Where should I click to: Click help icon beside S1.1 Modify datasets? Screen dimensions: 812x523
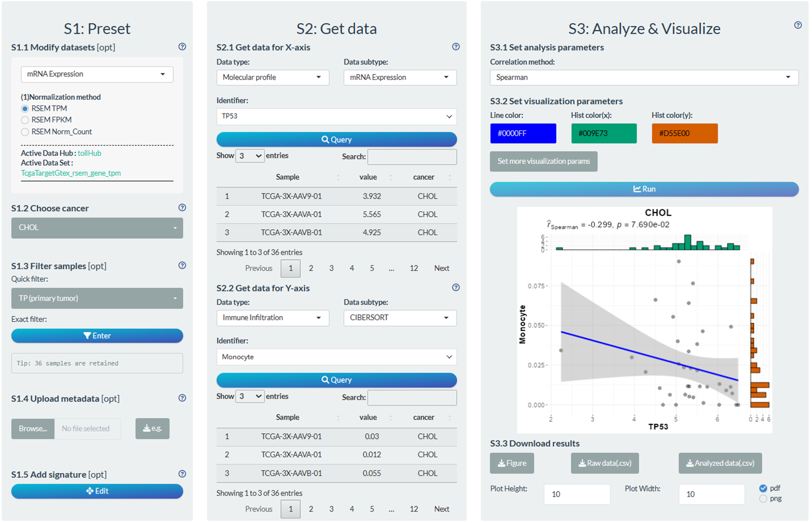point(182,46)
